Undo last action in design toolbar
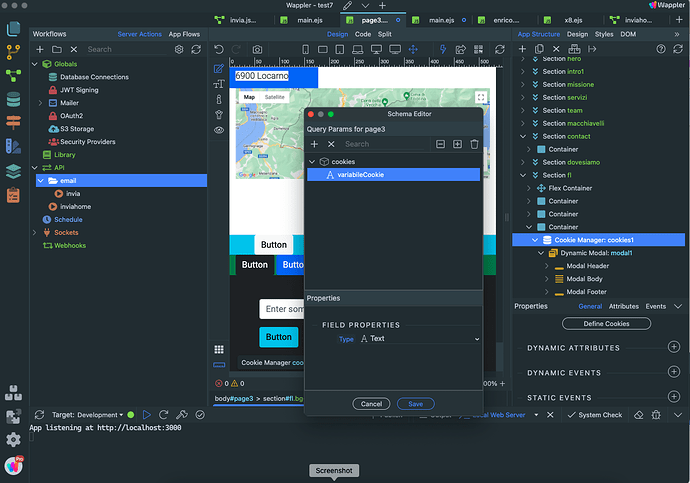 219,49
